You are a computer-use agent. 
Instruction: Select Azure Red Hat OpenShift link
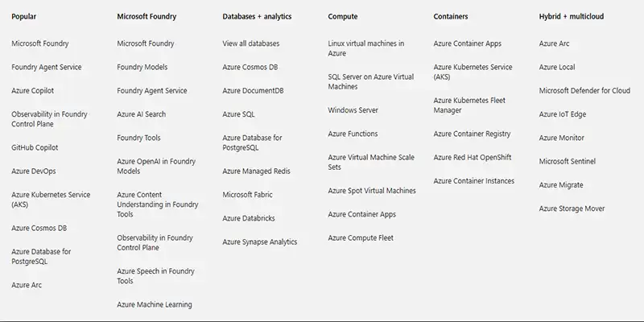[473, 158]
